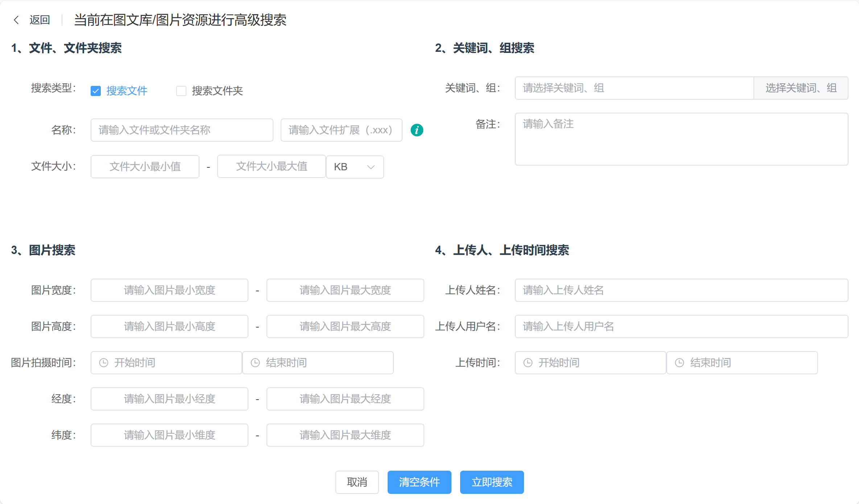
Task: Click the 立即搜索 button to search
Action: 492,482
